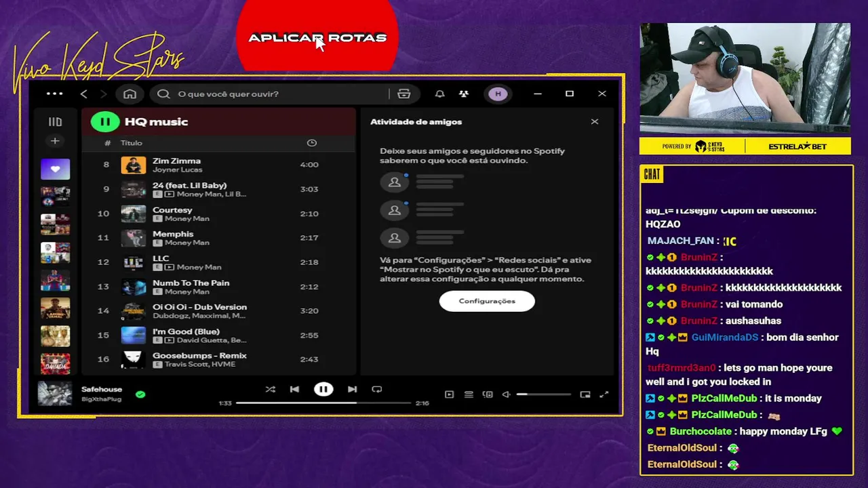Connect to a device

[488, 394]
